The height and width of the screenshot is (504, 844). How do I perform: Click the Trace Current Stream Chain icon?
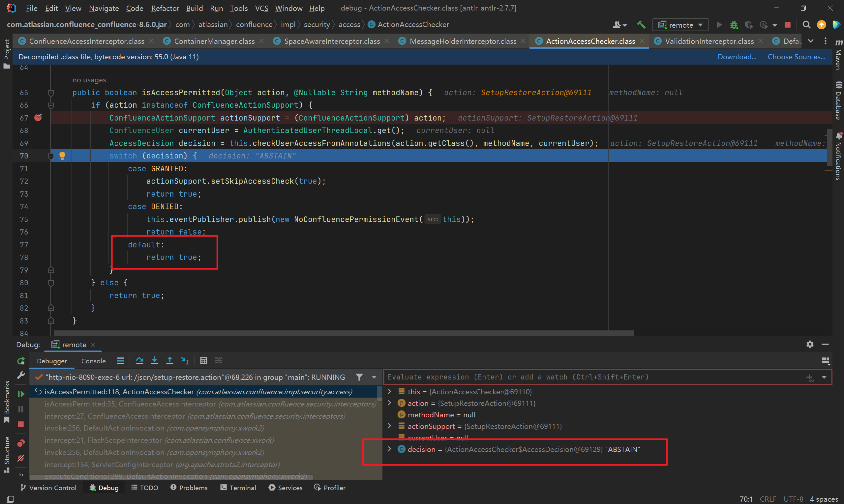coord(219,360)
